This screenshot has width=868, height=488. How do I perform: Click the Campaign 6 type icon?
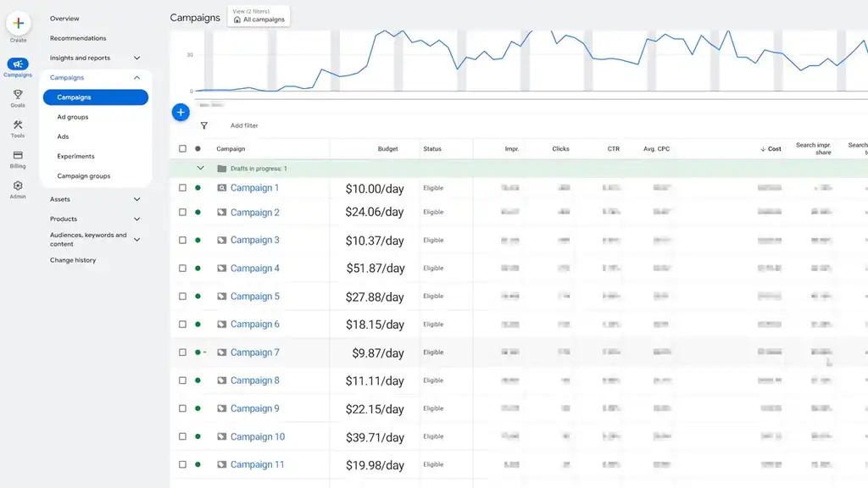pos(221,324)
